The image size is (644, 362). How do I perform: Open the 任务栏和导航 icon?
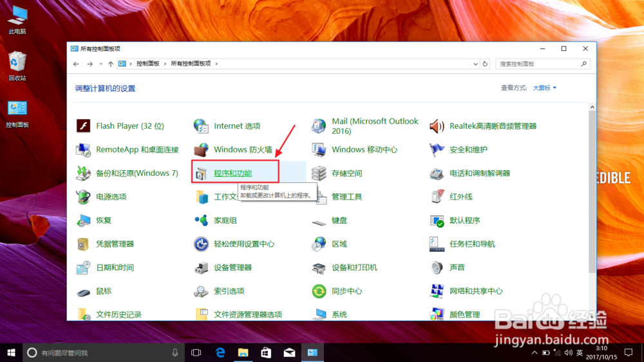click(437, 244)
